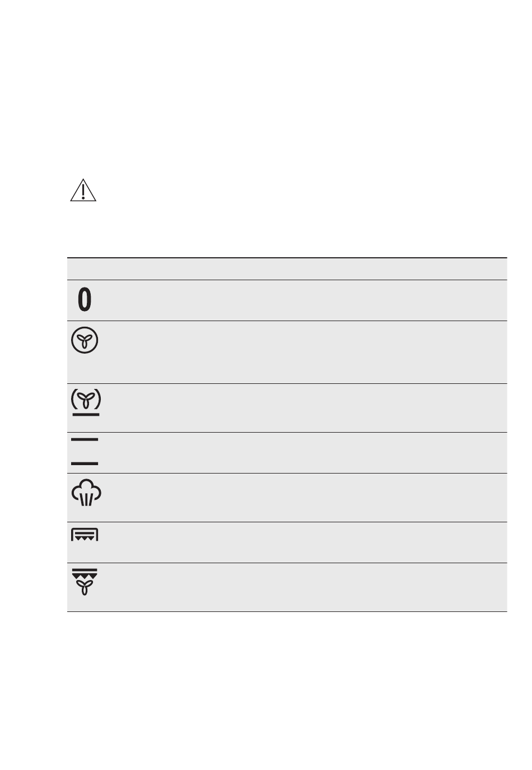
Task: Click the turbo grilling fan icon
Action: coord(85,582)
